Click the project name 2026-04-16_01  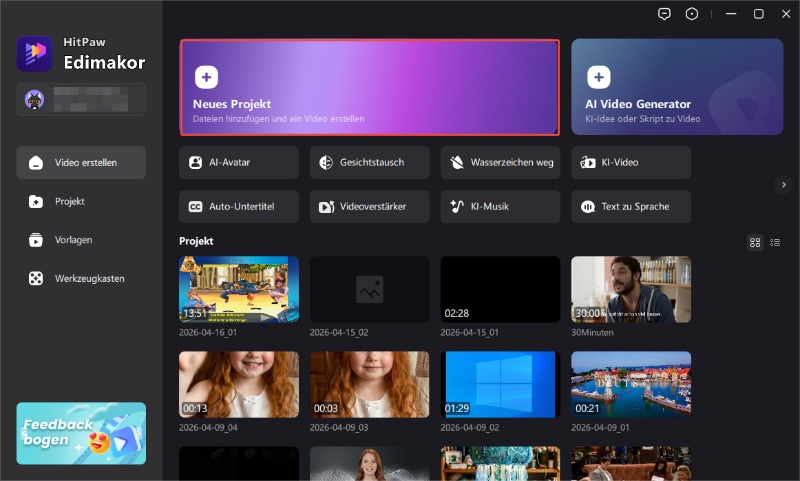pyautogui.click(x=208, y=333)
